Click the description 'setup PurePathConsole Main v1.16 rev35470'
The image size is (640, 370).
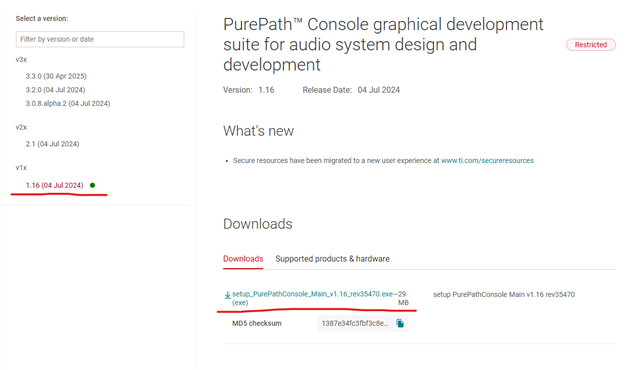[x=504, y=295]
